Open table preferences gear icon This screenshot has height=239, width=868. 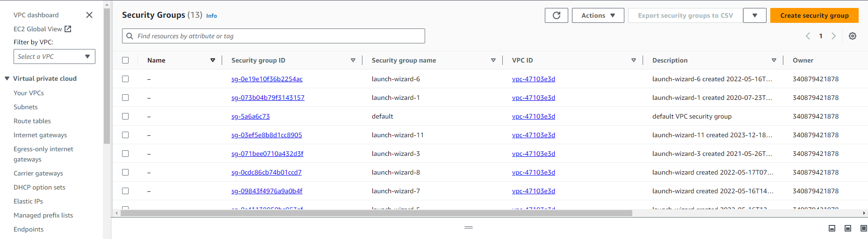[853, 36]
